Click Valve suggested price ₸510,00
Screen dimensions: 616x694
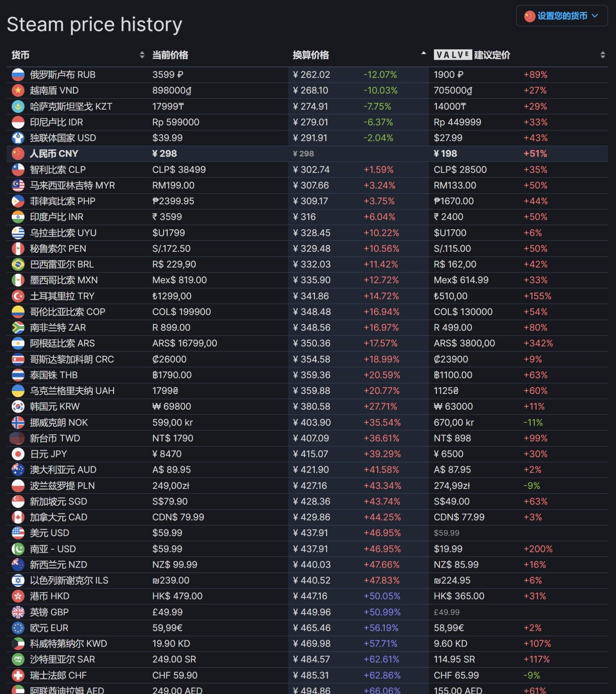coord(450,296)
